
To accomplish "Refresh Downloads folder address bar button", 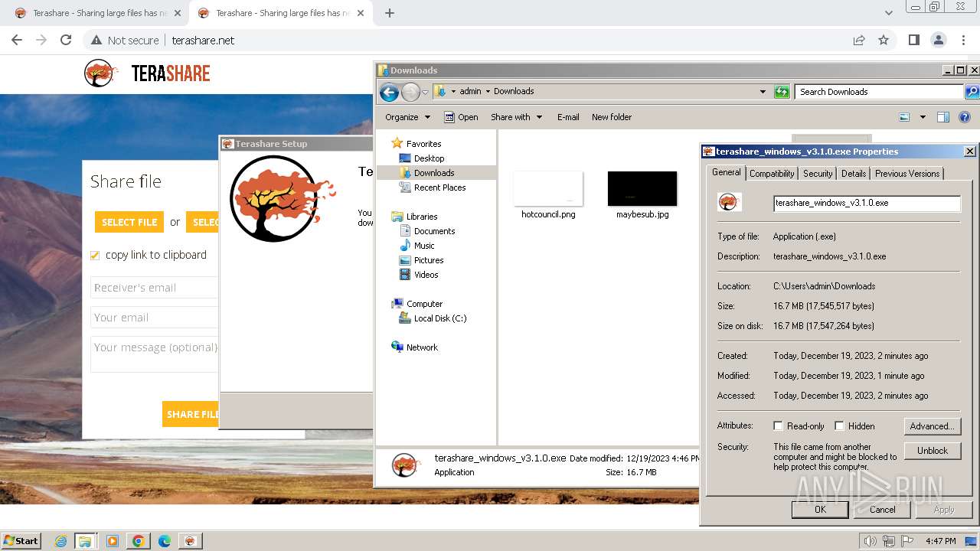I will [x=782, y=92].
